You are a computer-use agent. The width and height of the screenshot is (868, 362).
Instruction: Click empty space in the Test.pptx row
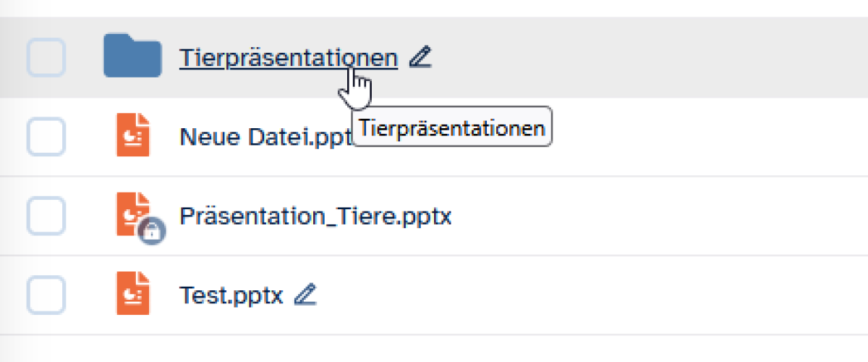tap(579, 295)
